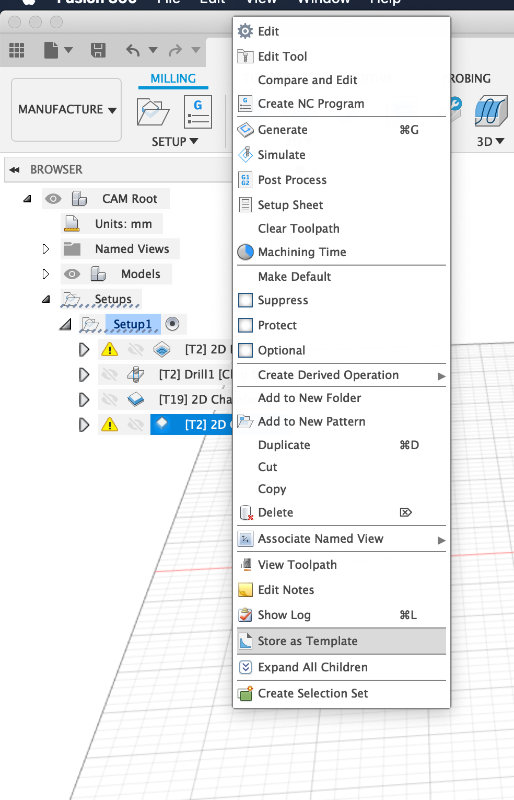
Task: Click the Post Process G1 G2 icon
Action: tap(246, 180)
